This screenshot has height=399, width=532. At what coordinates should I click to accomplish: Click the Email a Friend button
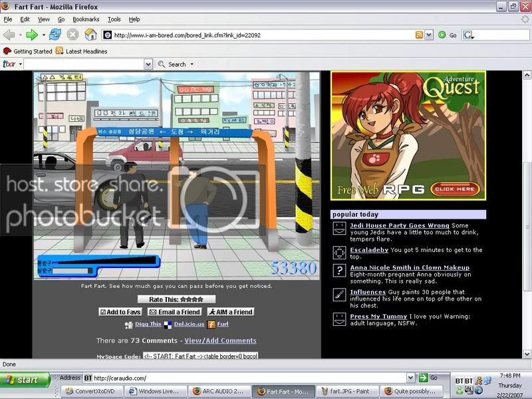(175, 312)
